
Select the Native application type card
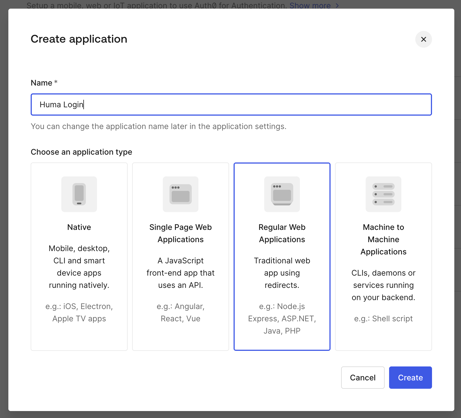(79, 256)
